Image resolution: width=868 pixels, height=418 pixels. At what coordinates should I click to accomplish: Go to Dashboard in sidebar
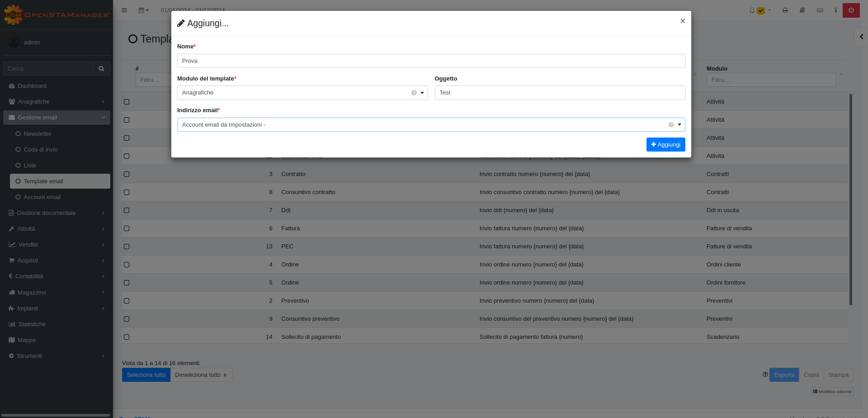click(x=32, y=86)
